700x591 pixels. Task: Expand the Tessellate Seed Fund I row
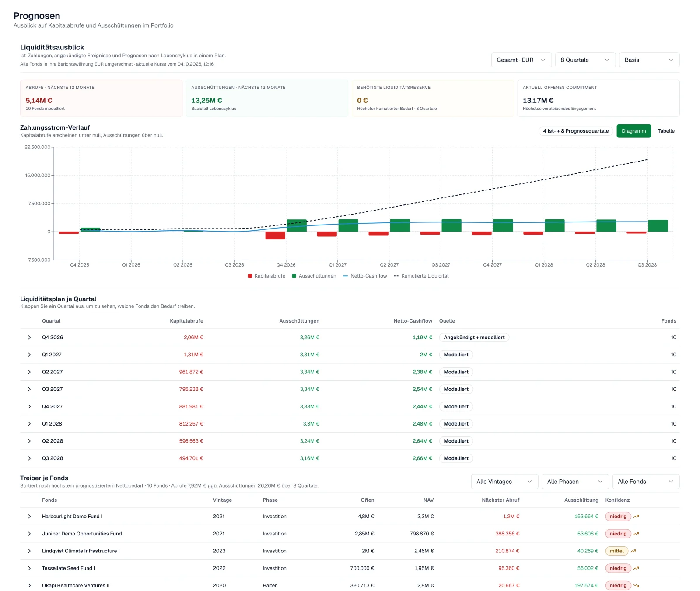(x=29, y=568)
